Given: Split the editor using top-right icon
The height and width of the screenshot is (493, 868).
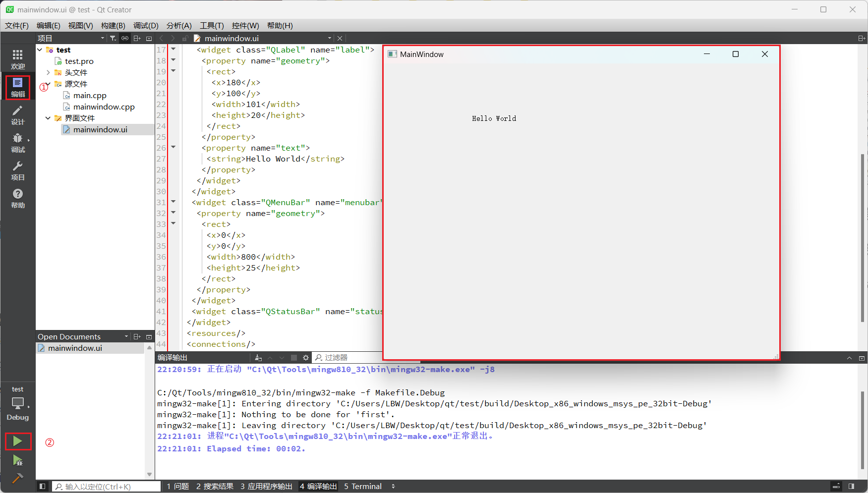Looking at the screenshot, I should pos(862,38).
